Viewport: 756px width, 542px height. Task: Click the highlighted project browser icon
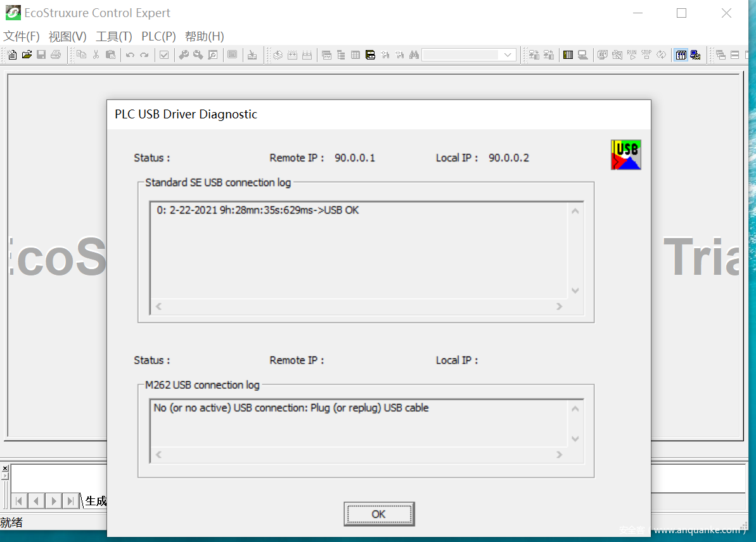point(681,55)
